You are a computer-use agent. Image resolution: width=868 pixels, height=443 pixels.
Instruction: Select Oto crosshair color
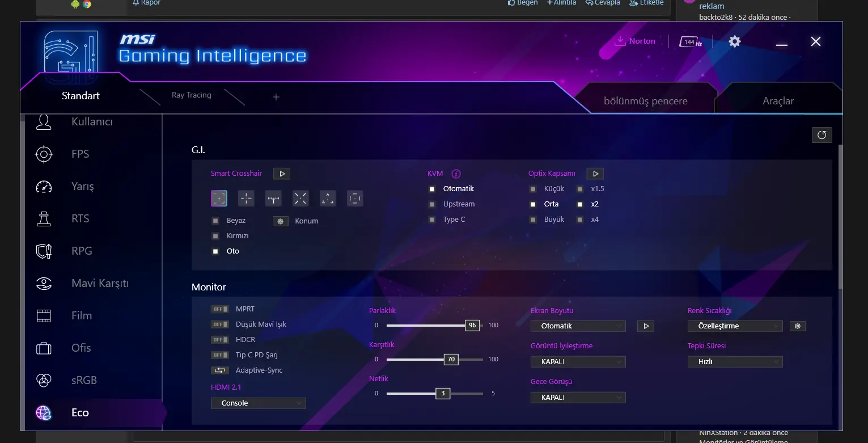coord(215,251)
